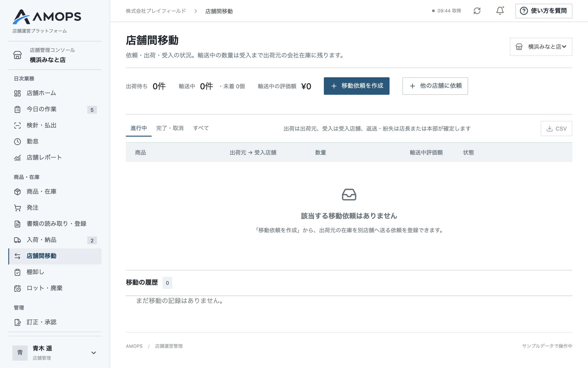Open notifications bell
The image size is (588, 368).
pos(500,11)
